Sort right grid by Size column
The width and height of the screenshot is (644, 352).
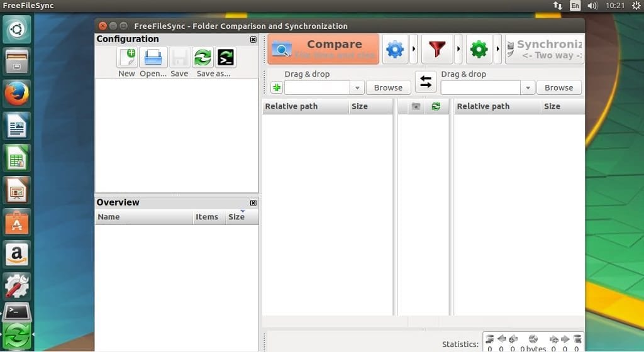[563, 106]
